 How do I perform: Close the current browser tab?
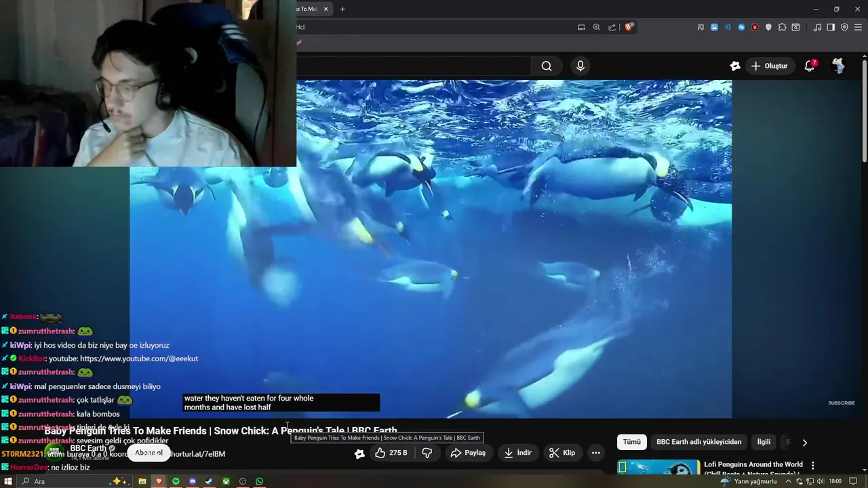(326, 9)
